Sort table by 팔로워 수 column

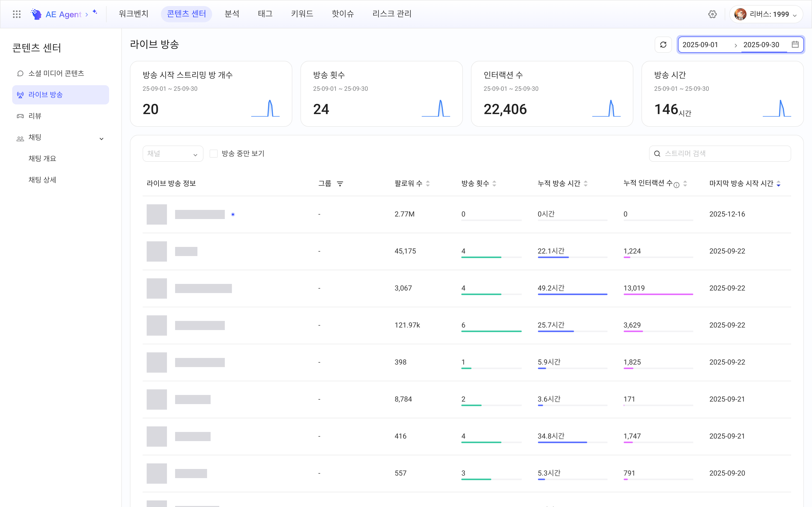[x=428, y=184]
